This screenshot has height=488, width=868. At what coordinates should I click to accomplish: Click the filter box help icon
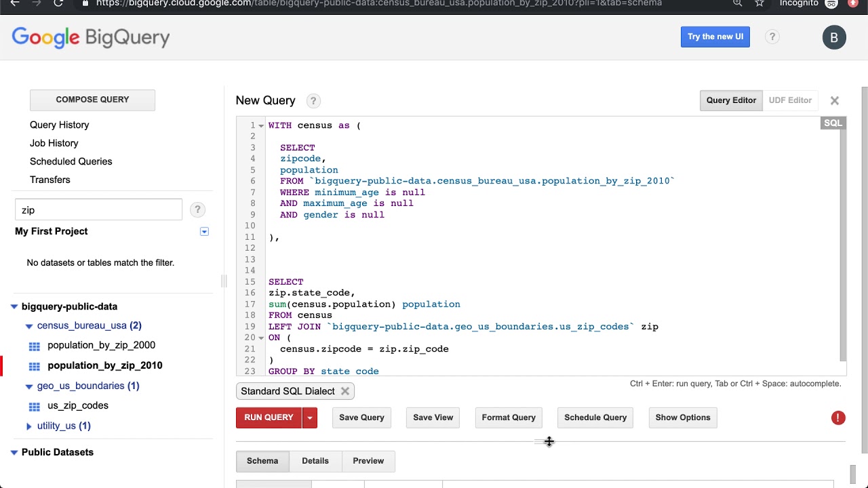(x=197, y=209)
